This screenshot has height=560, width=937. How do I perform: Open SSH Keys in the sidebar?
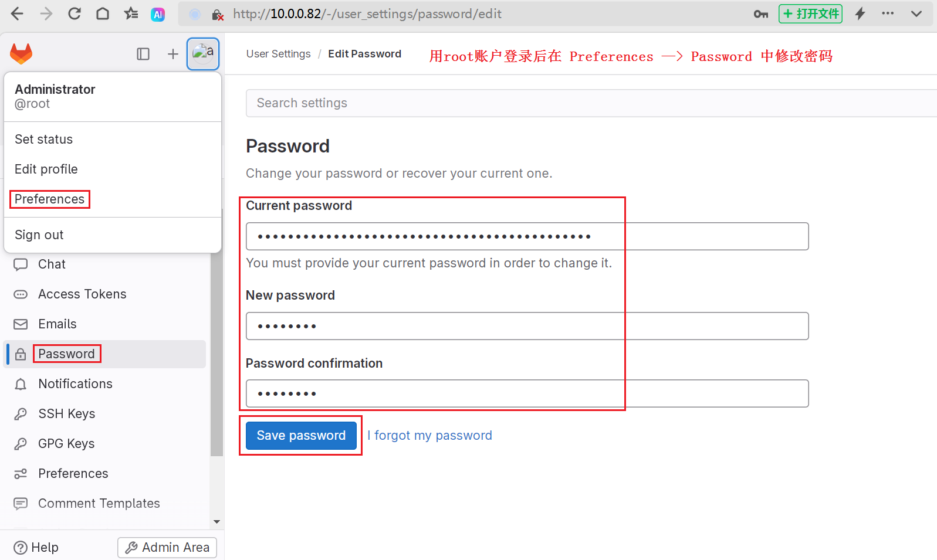click(66, 414)
